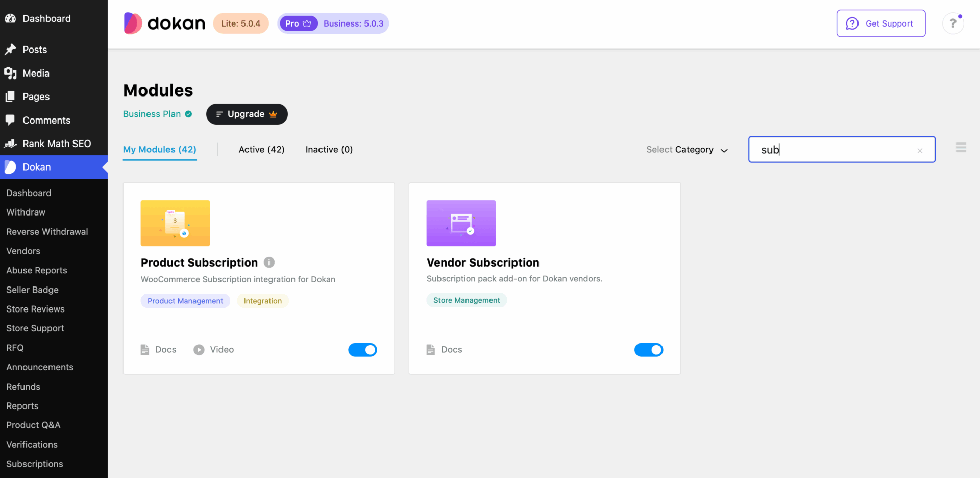Click Business: 5.0.3 version label
The image size is (980, 478).
coord(353,23)
